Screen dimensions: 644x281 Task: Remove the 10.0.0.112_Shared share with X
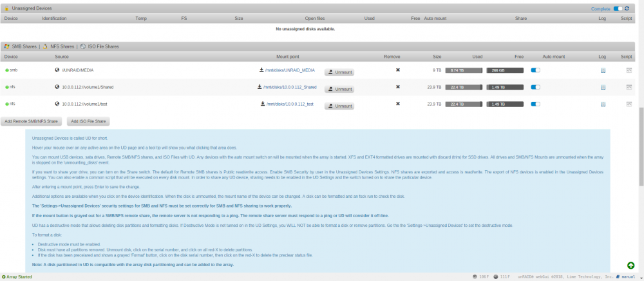pos(397,86)
